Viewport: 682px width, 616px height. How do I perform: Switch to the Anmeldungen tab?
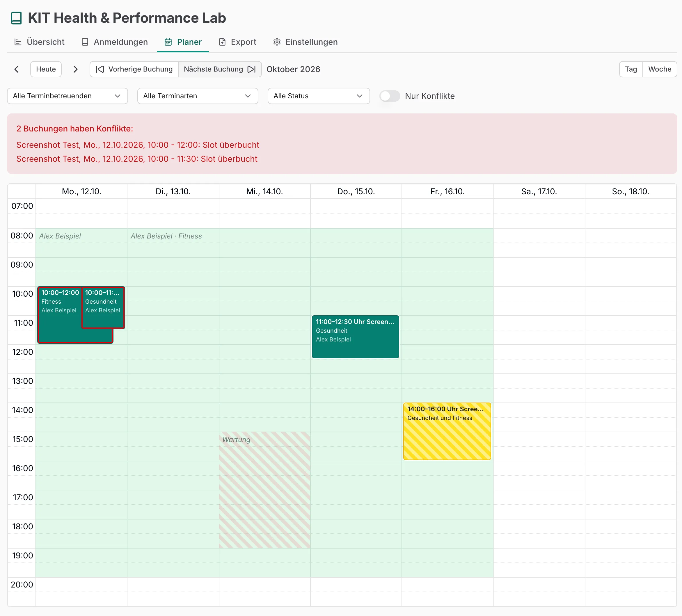[x=115, y=42]
